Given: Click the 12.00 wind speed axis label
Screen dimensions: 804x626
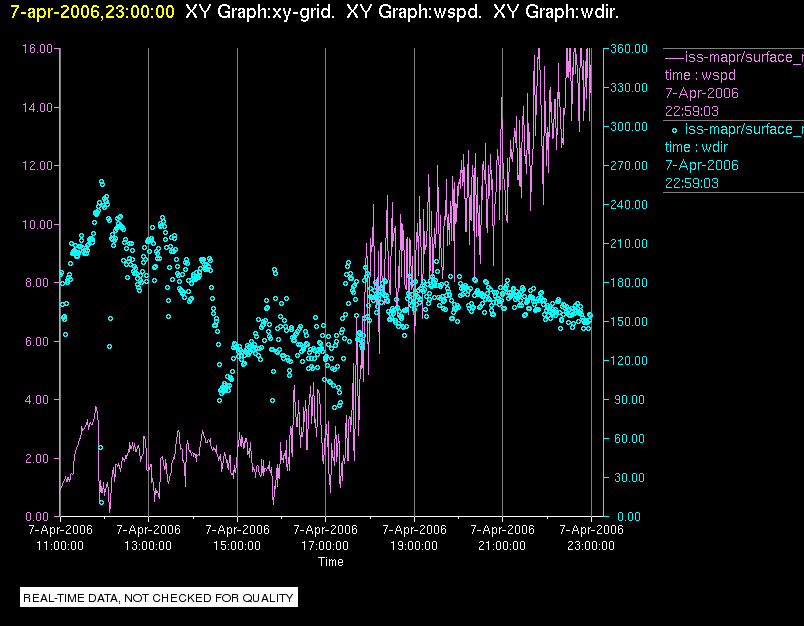Looking at the screenshot, I should [37, 166].
